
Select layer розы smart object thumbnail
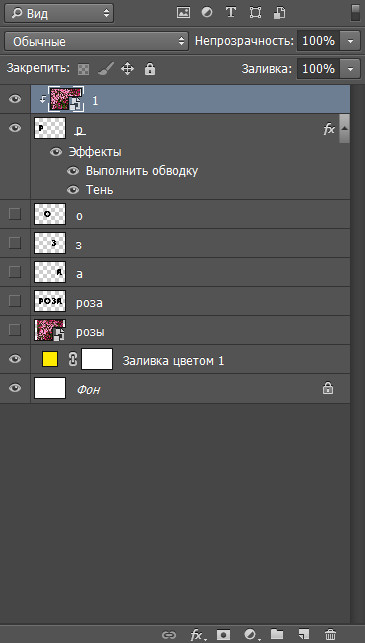coord(50,330)
